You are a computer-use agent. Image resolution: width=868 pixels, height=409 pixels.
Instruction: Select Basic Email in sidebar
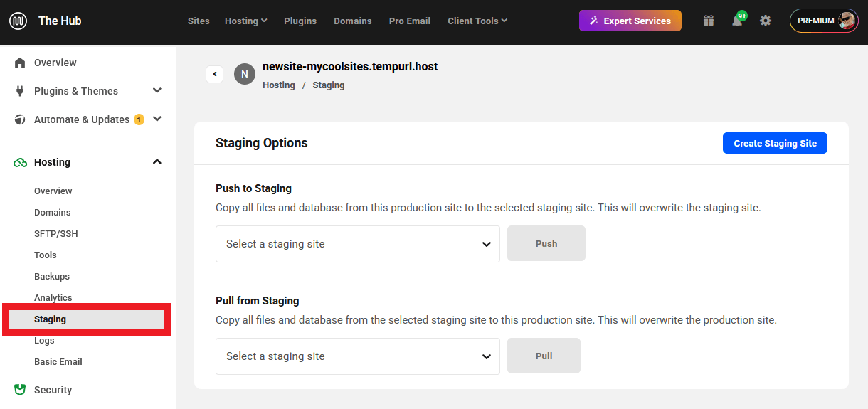click(58, 361)
